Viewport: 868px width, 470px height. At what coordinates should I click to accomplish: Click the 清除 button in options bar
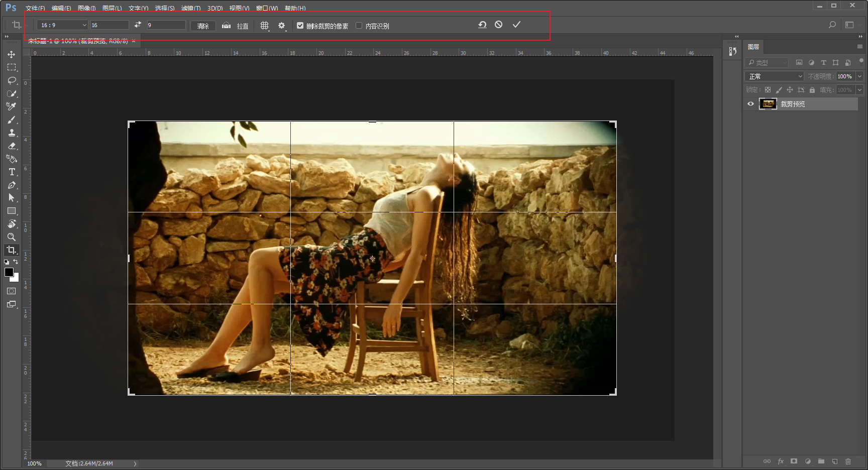coord(203,26)
